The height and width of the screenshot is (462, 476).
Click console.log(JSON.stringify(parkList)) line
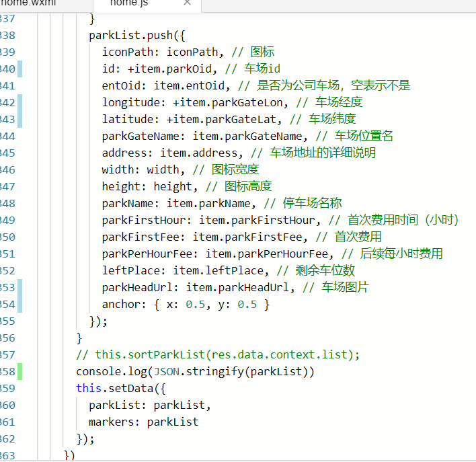tap(195, 371)
